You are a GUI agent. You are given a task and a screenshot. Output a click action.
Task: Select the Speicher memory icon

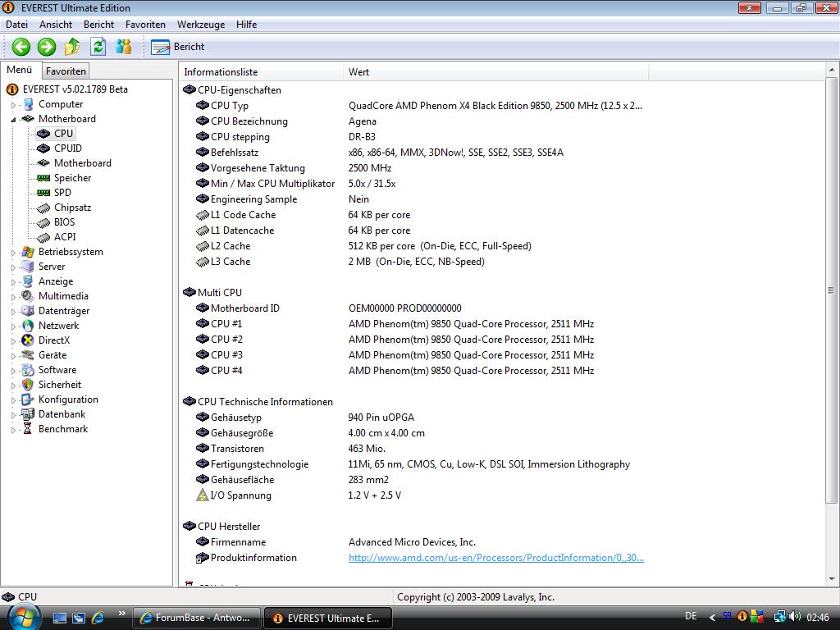click(x=43, y=178)
